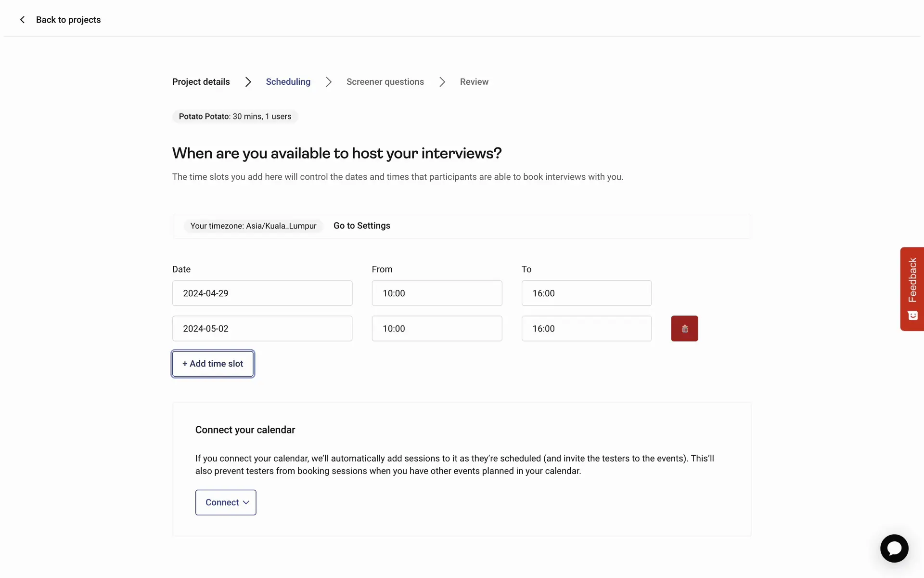This screenshot has height=578, width=924.
Task: Open the red Feedback side tab
Action: [x=912, y=289]
